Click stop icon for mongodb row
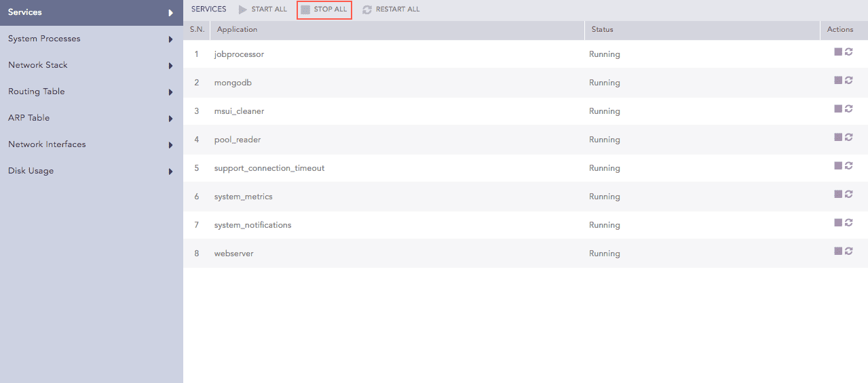 coord(838,81)
